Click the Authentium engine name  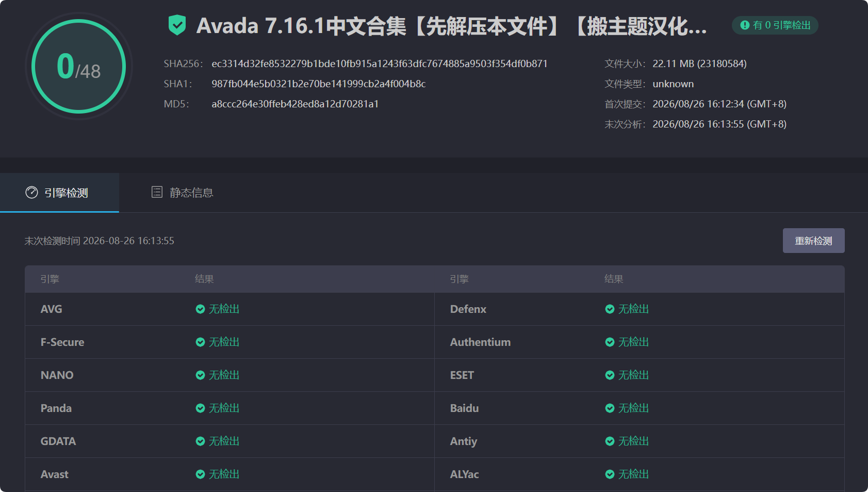[480, 342]
